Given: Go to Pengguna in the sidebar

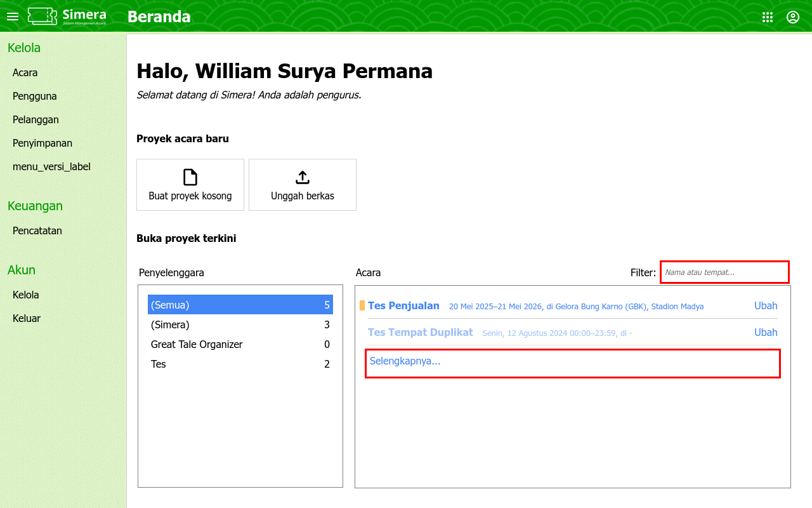Looking at the screenshot, I should click(x=35, y=96).
